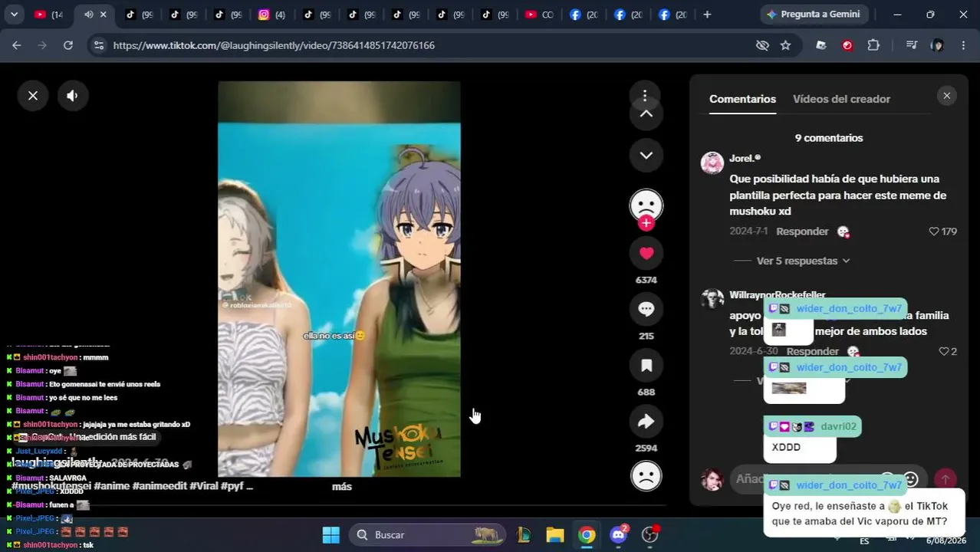This screenshot has height=552, width=980.
Task: Click the taskbar Buscar search box
Action: [x=427, y=535]
